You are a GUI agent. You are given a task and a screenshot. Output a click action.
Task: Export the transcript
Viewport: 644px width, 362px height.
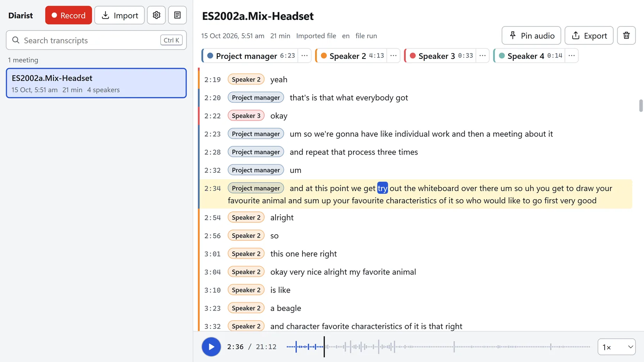click(589, 35)
